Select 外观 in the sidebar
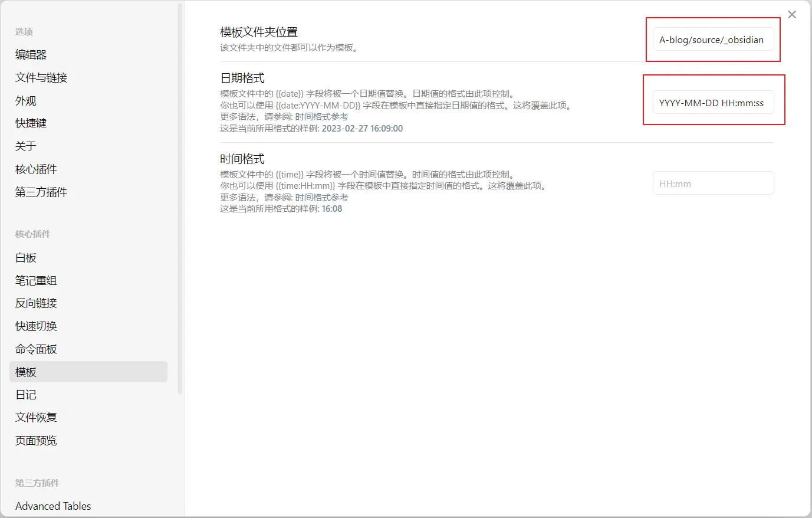Image resolution: width=812 pixels, height=518 pixels. [x=26, y=101]
